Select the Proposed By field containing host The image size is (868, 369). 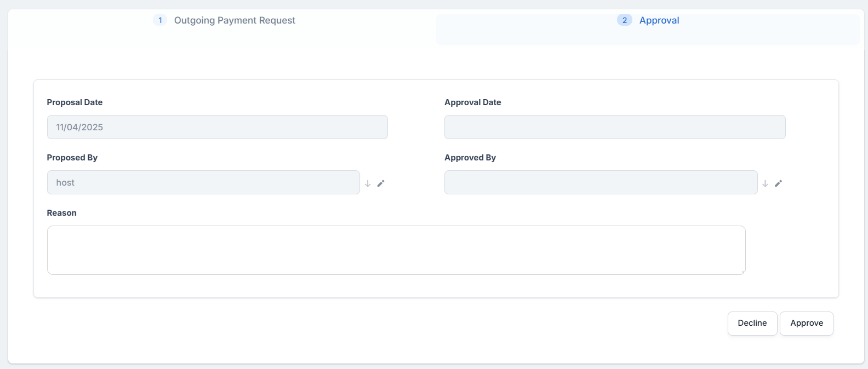click(203, 182)
